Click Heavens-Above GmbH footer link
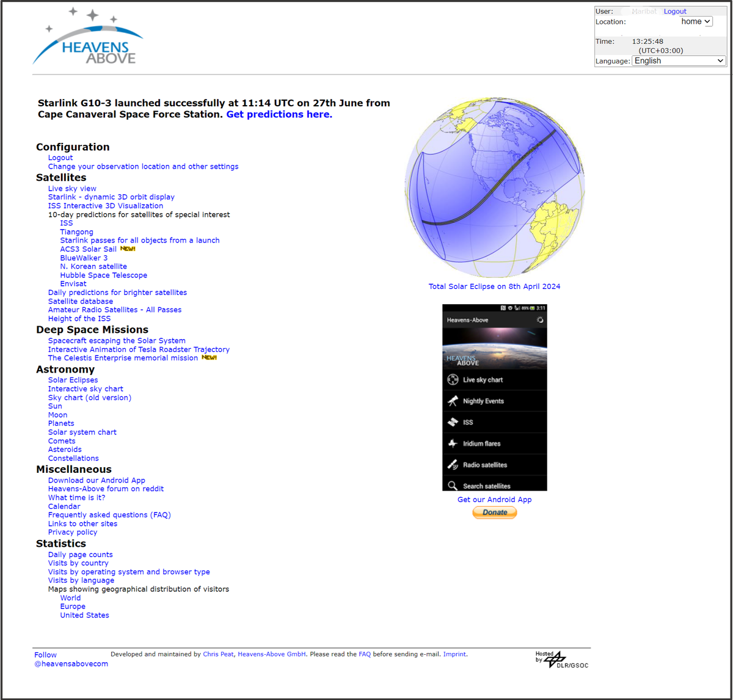 tap(272, 654)
